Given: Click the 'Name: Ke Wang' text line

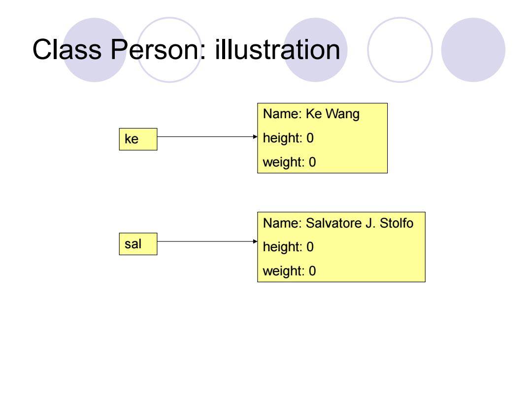Looking at the screenshot, I should [x=311, y=114].
